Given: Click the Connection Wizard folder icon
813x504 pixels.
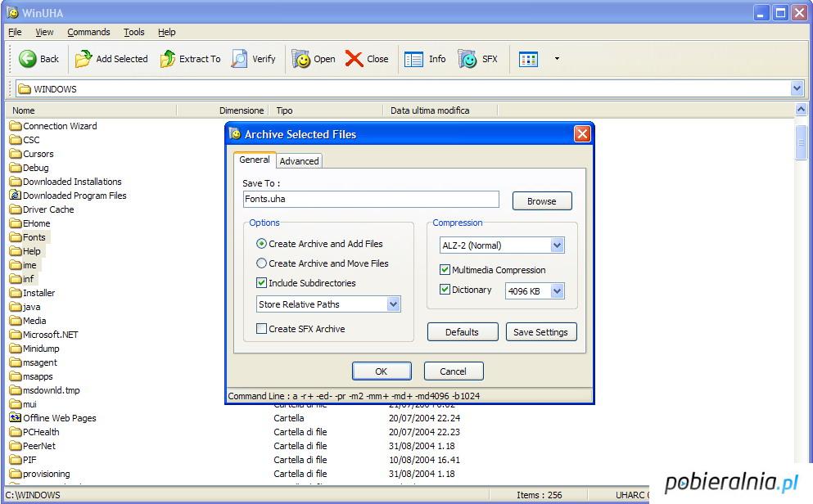Looking at the screenshot, I should click(x=16, y=126).
